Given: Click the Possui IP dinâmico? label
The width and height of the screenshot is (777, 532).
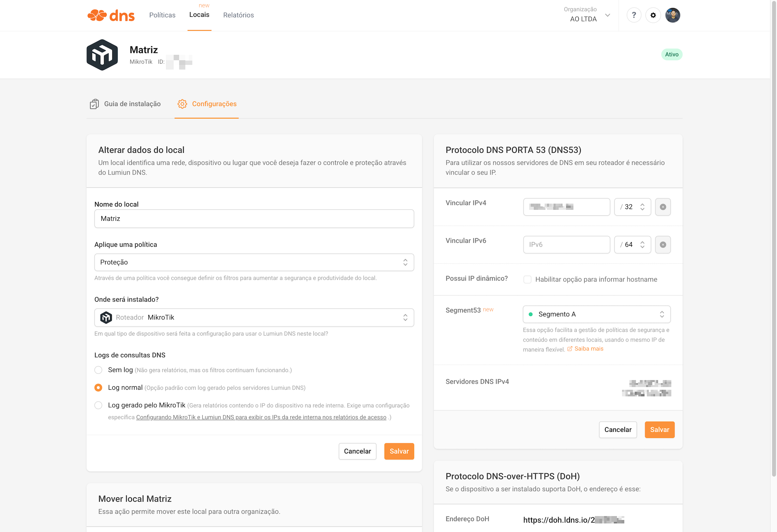Looking at the screenshot, I should (x=477, y=278).
